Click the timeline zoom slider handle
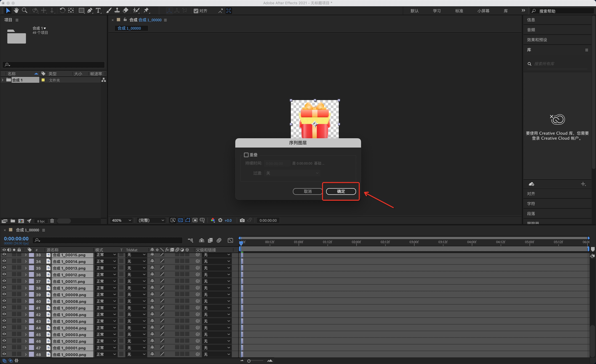This screenshot has width=596, height=364. [x=249, y=361]
